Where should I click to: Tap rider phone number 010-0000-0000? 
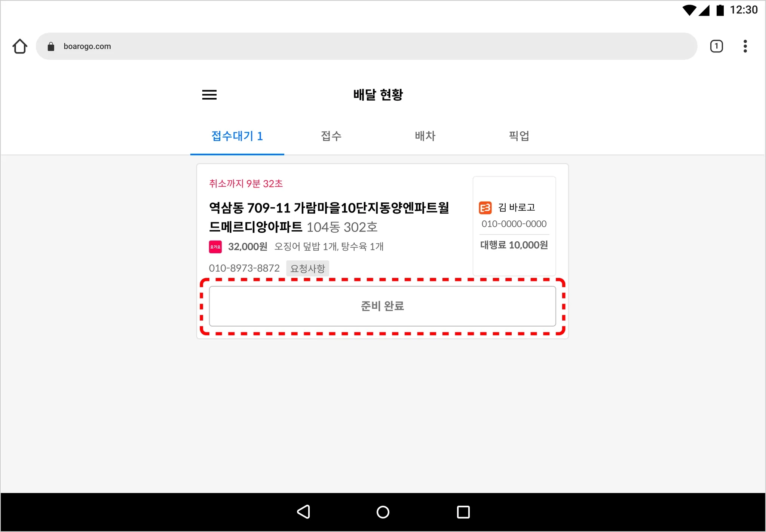click(514, 224)
